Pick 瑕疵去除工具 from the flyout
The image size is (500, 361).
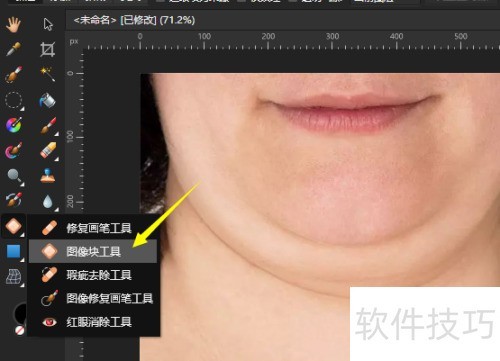(x=92, y=275)
